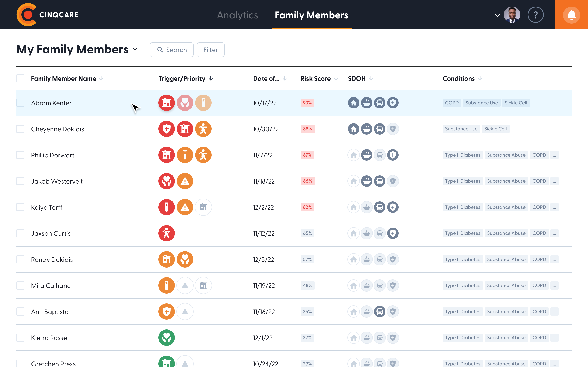588x367 pixels.
Task: Click Kierra Rosser's green heart-hands icon
Action: click(166, 338)
